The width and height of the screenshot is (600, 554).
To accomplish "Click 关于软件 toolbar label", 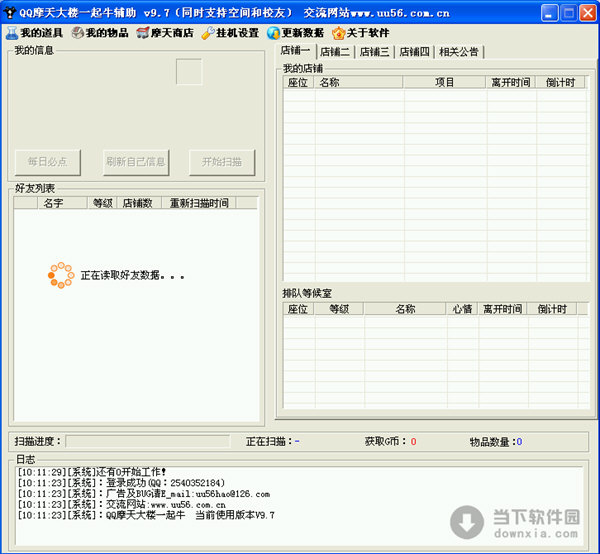I will 368,33.
